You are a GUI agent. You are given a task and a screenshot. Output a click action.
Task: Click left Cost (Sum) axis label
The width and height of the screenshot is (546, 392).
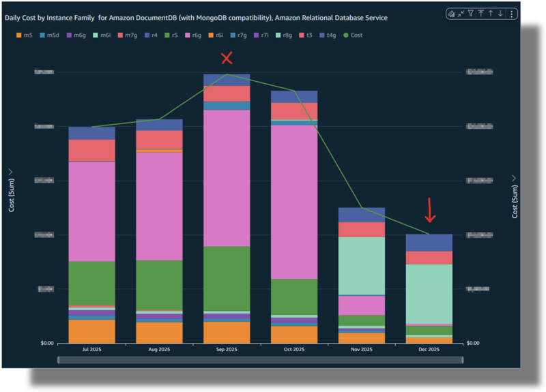12,195
